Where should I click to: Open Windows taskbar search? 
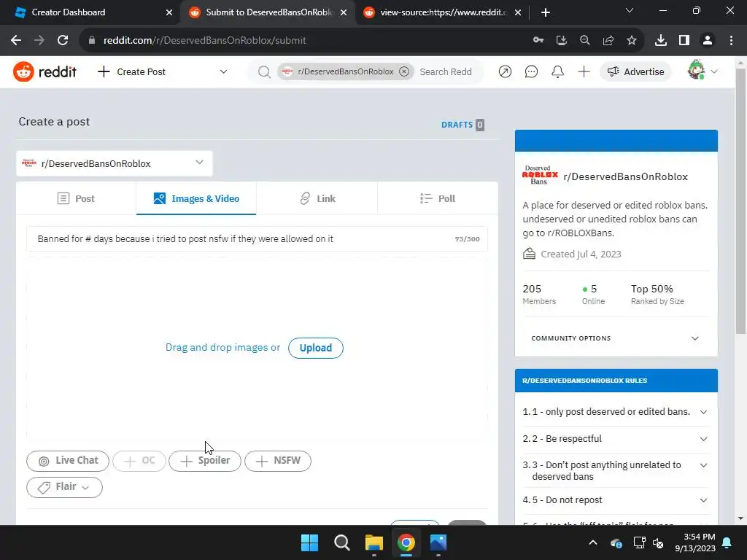click(341, 542)
